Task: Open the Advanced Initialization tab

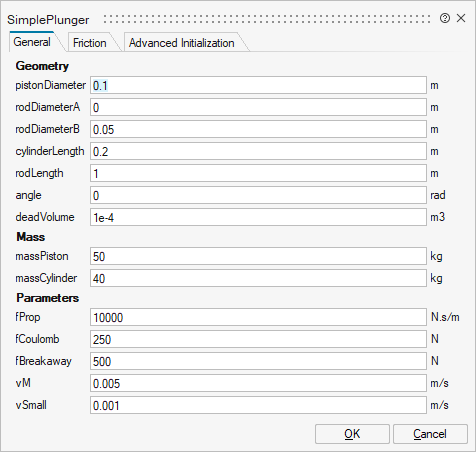Action: click(182, 43)
